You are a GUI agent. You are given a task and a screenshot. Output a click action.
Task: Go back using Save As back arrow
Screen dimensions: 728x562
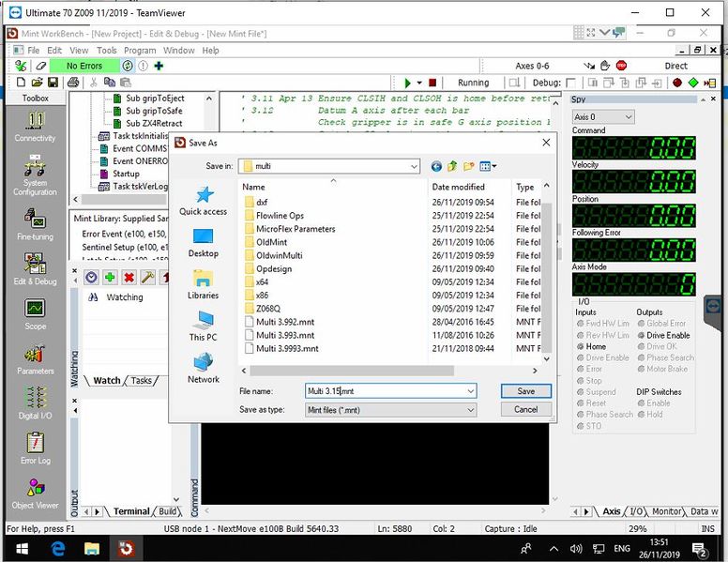click(436, 166)
